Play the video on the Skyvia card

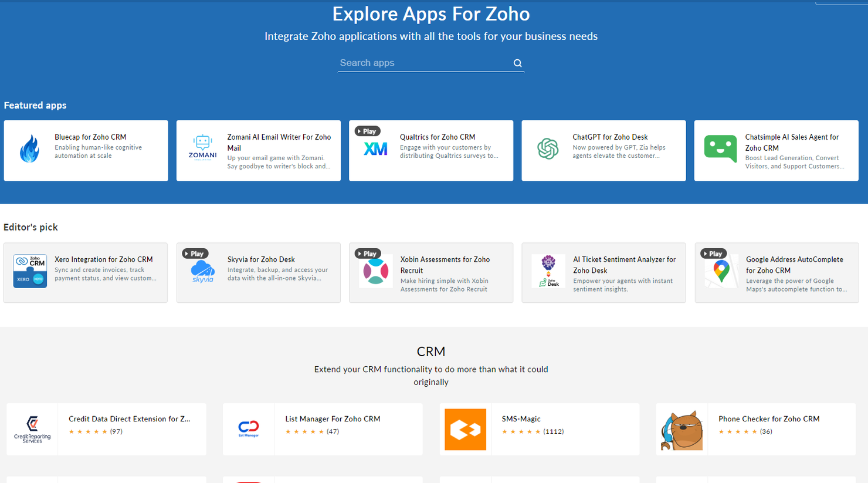coord(195,253)
